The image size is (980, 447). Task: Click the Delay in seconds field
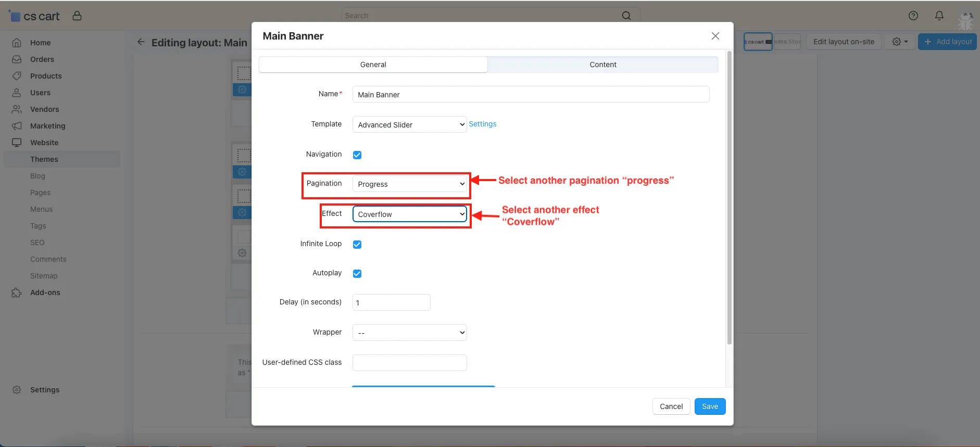391,302
